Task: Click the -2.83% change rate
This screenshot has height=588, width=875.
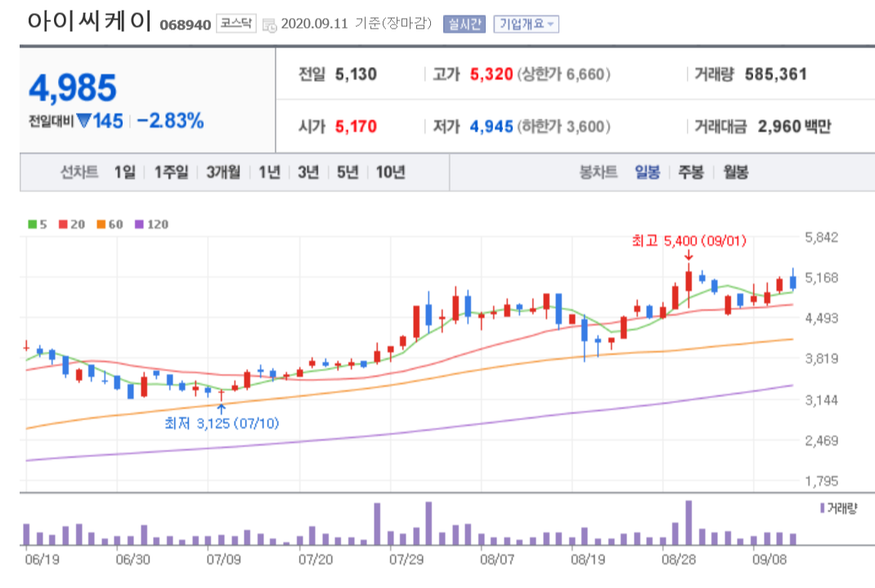Action: pyautogui.click(x=170, y=120)
